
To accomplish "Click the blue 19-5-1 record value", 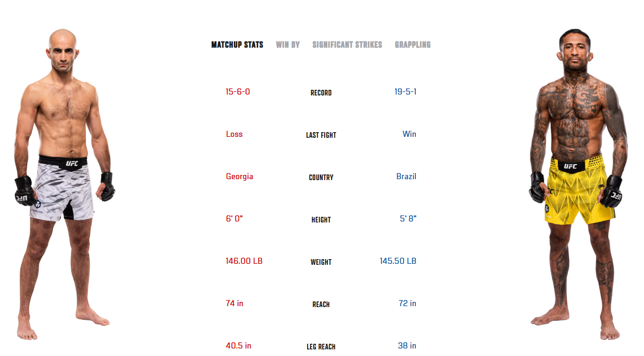I will tap(405, 92).
